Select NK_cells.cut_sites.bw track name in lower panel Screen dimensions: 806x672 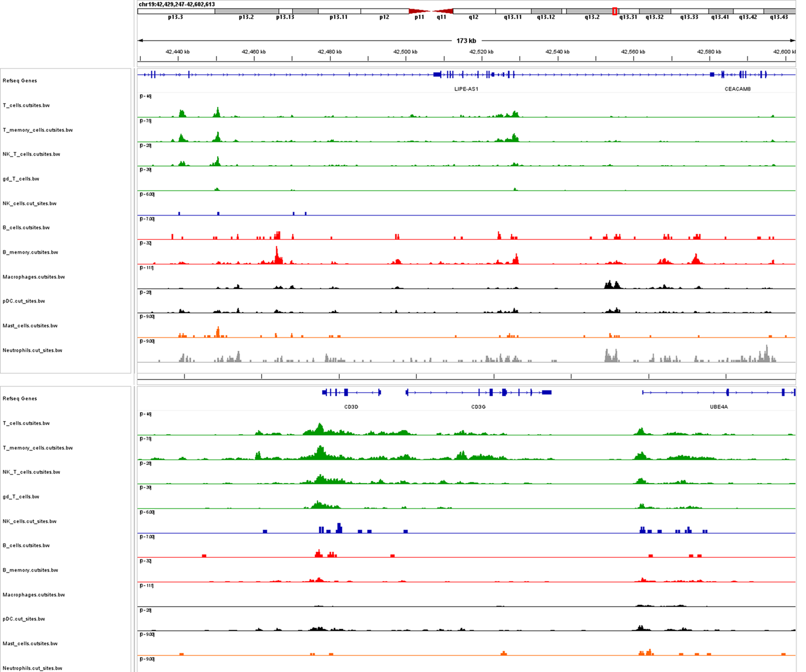click(29, 521)
